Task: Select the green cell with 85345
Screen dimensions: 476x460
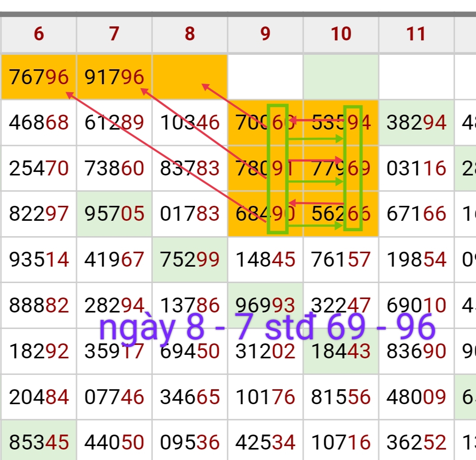Action: click(x=39, y=442)
